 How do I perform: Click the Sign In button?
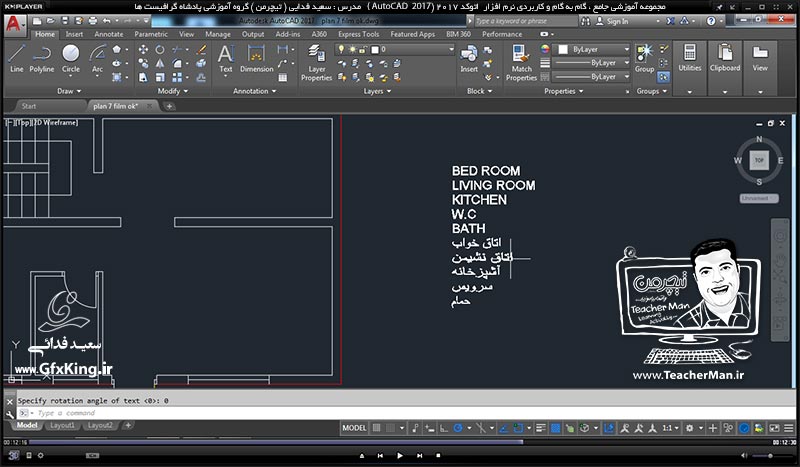(x=612, y=21)
